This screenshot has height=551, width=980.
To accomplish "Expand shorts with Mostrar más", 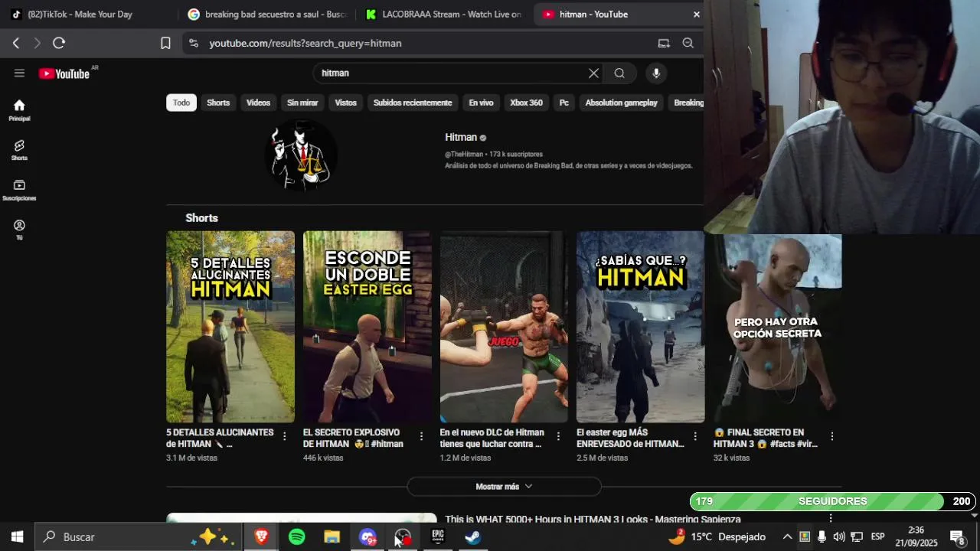I will (504, 487).
